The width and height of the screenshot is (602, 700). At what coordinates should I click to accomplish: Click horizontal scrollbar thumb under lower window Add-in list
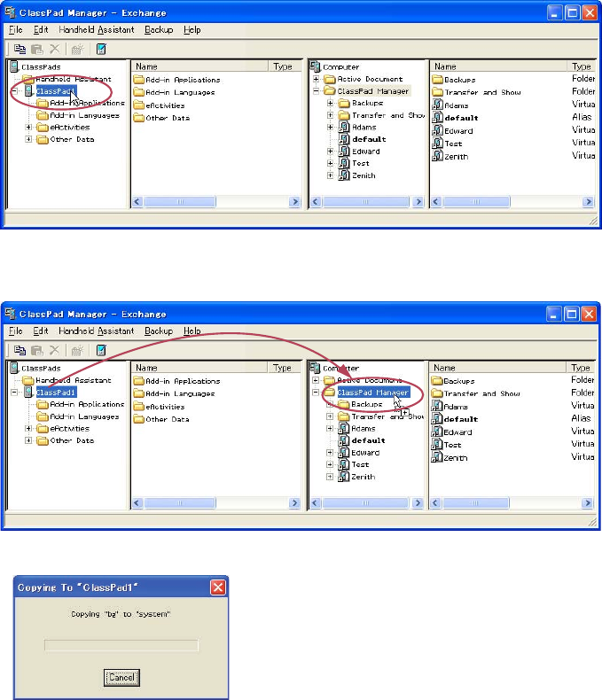(x=179, y=503)
